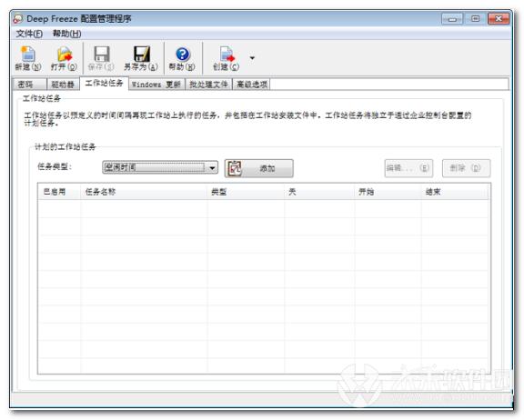This screenshot has width=524, height=420.
Task: Click the Add (添加) button
Action: click(x=259, y=168)
